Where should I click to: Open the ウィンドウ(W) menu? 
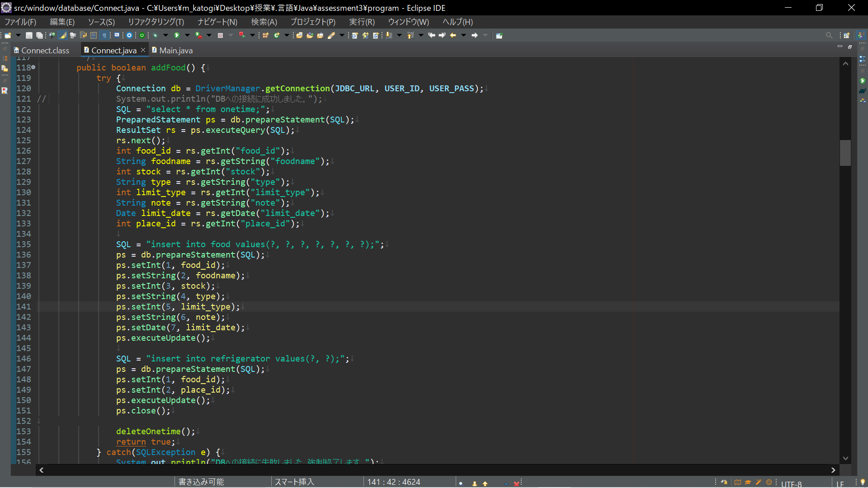click(408, 22)
